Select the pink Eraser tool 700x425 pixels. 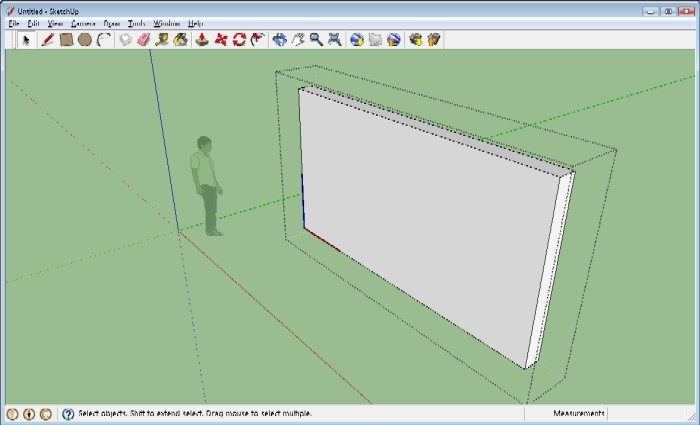tap(144, 40)
